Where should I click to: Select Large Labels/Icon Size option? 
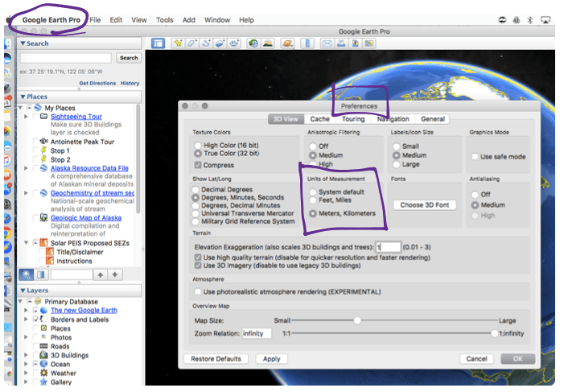click(x=397, y=164)
